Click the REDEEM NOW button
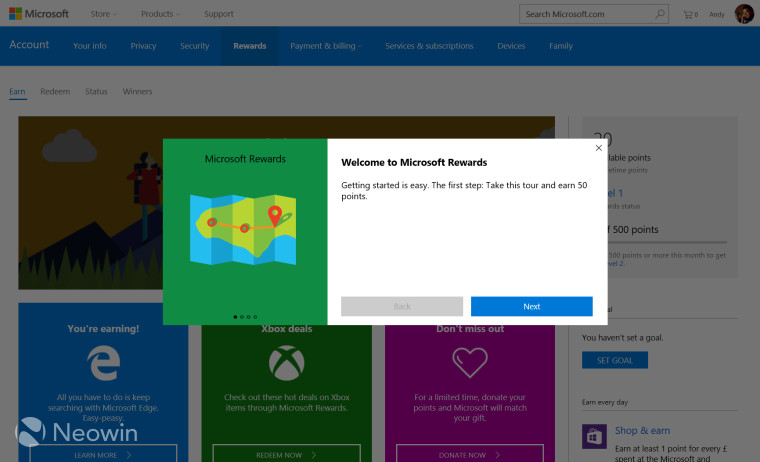Viewport: 760px width, 462px height. click(x=286, y=454)
